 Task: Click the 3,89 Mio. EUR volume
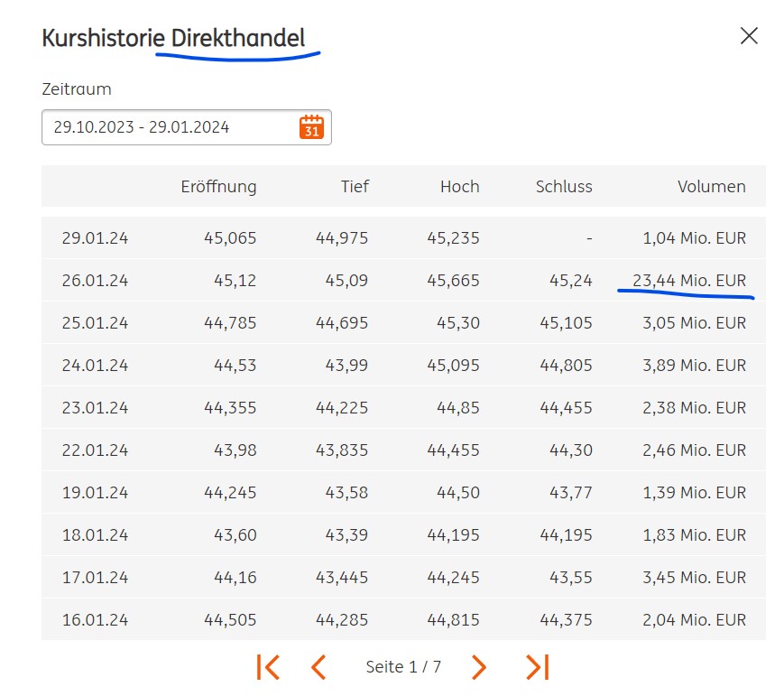[694, 366]
